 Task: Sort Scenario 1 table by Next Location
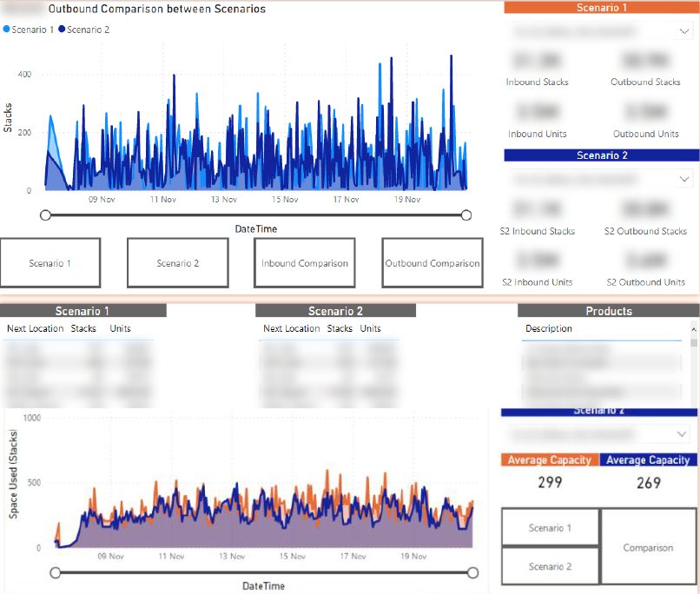coord(35,329)
